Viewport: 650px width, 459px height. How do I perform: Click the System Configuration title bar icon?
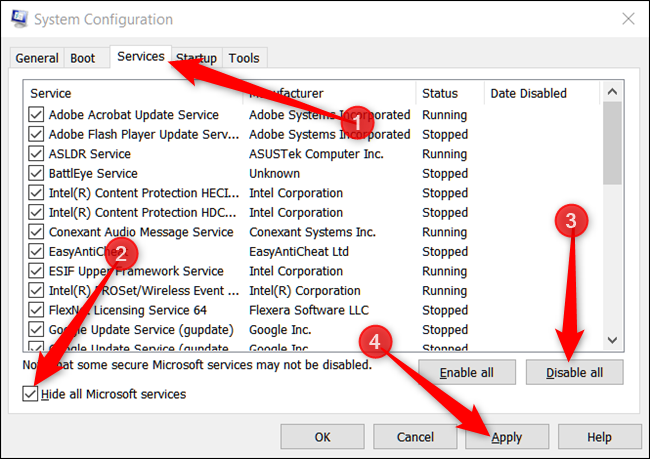[x=19, y=19]
